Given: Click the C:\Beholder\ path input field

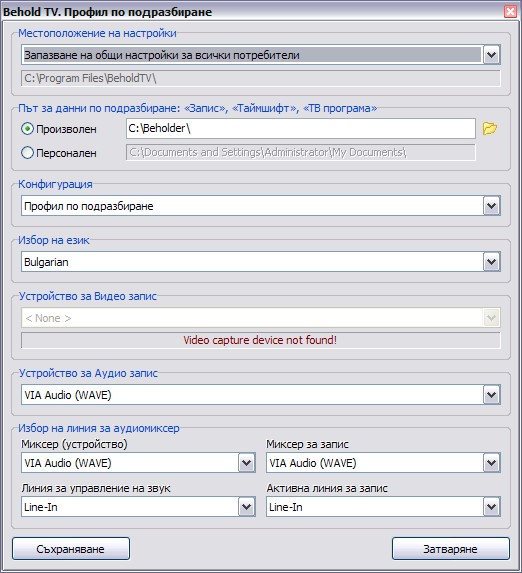Looking at the screenshot, I should tap(301, 128).
